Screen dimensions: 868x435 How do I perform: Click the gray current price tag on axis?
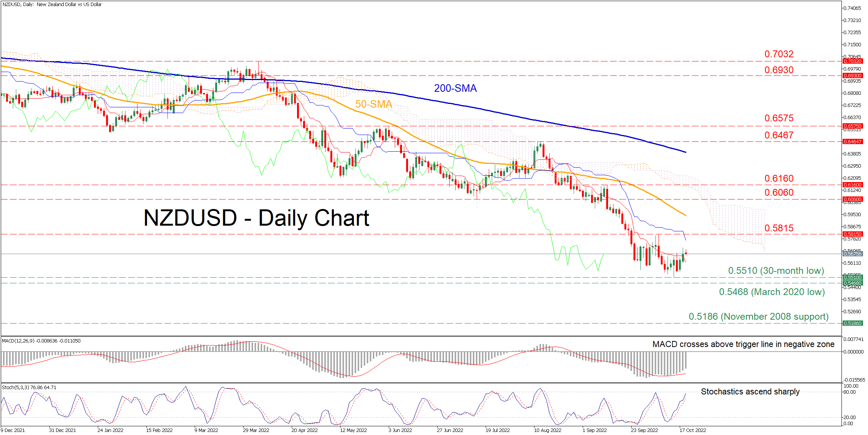[852, 254]
